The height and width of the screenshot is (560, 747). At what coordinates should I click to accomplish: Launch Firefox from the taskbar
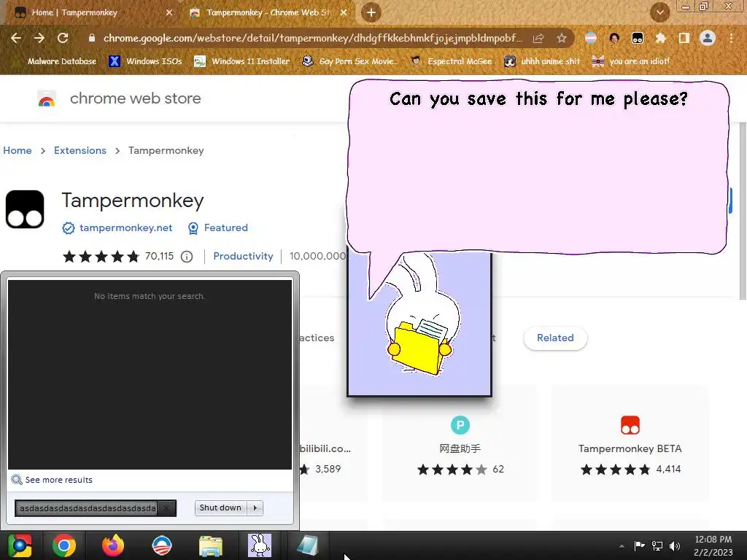113,545
